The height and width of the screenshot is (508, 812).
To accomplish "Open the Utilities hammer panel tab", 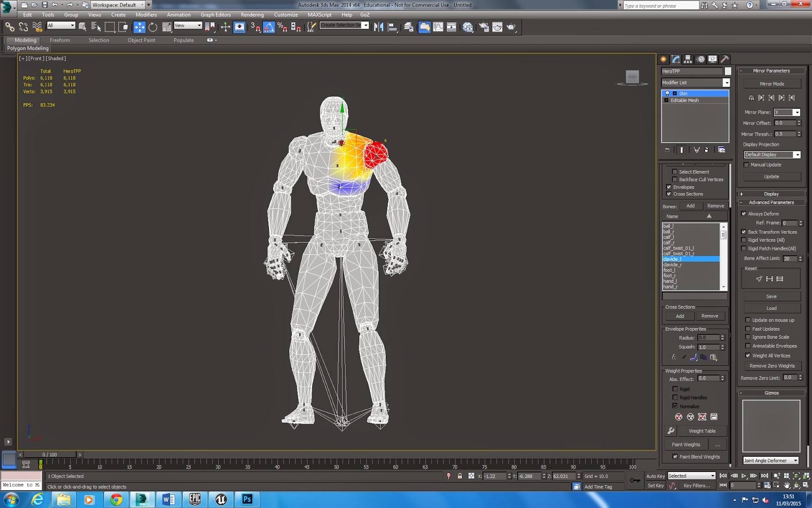I will [725, 59].
